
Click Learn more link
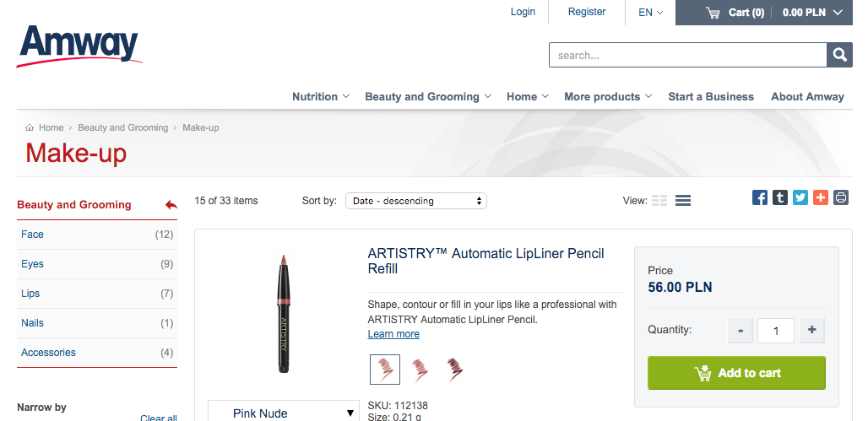coord(393,334)
